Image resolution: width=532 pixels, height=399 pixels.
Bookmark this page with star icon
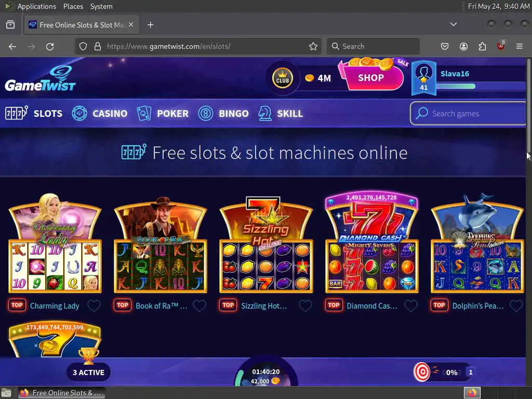click(x=313, y=46)
